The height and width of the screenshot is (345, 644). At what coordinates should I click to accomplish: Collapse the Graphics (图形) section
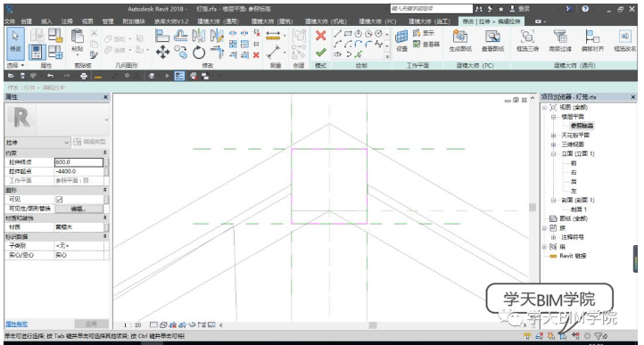[104, 190]
